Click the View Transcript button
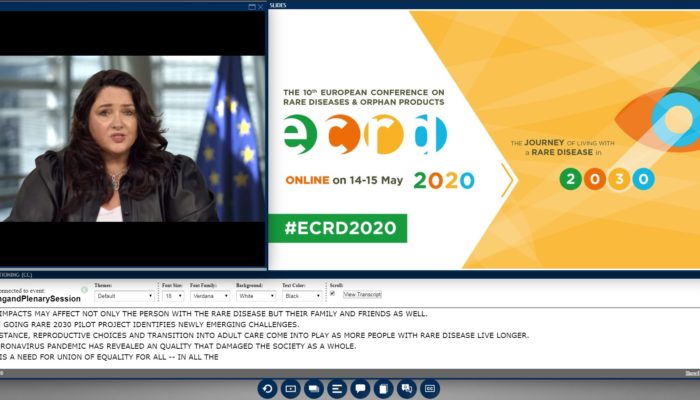The width and height of the screenshot is (700, 400). click(362, 294)
